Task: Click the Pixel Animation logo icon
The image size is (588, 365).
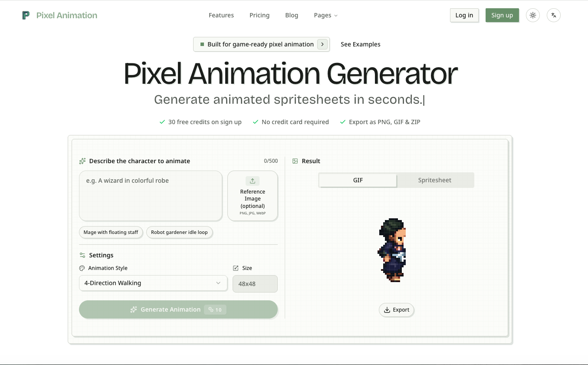Action: [26, 15]
